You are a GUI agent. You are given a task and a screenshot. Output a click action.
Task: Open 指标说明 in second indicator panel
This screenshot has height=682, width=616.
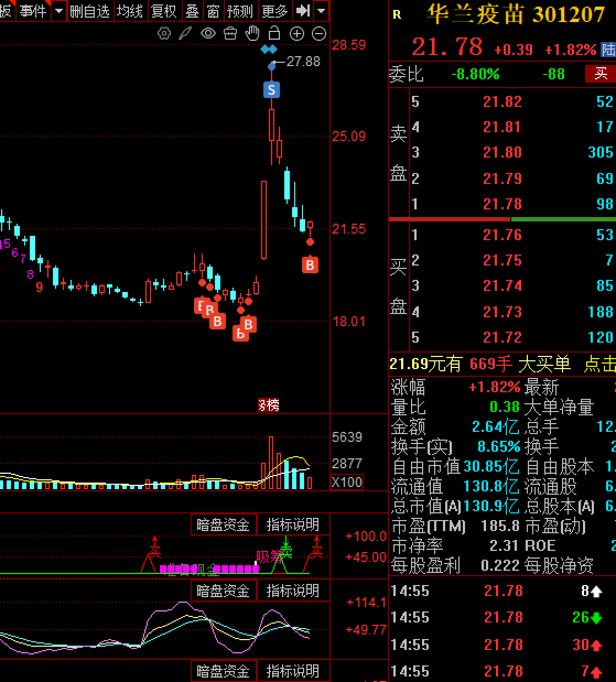pyautogui.click(x=293, y=591)
